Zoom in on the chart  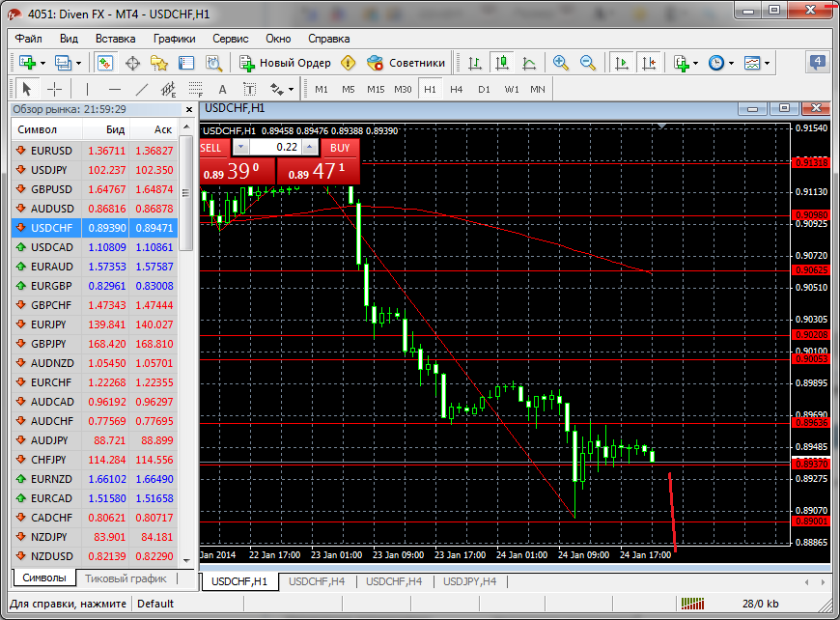coord(560,63)
